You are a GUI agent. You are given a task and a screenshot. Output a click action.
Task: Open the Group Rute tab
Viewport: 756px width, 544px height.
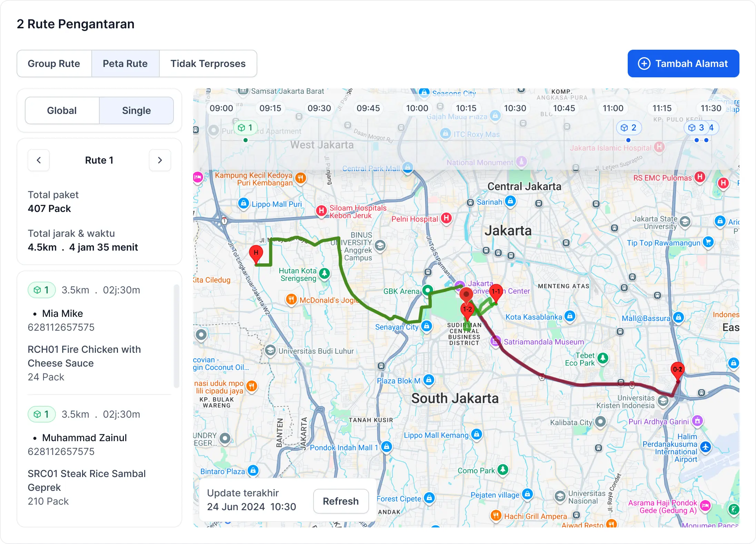coord(54,64)
